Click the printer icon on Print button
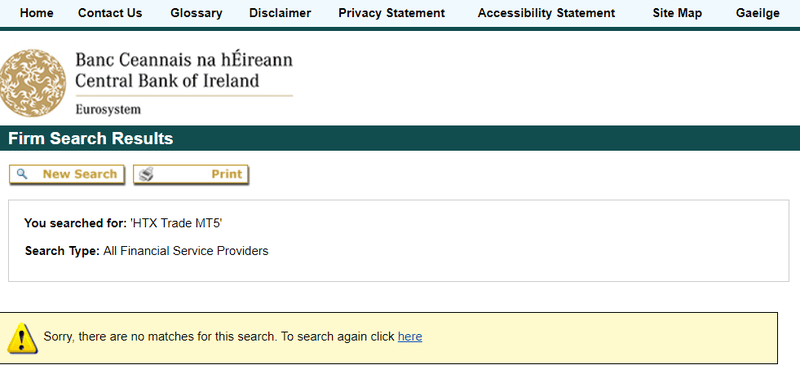Viewport: 800px width, 365px height. (146, 174)
